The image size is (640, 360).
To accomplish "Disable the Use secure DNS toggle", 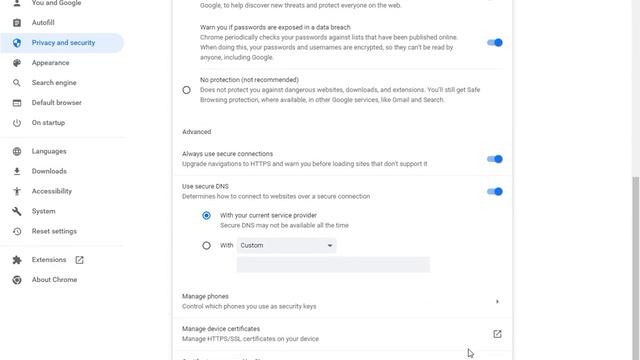I will [495, 191].
